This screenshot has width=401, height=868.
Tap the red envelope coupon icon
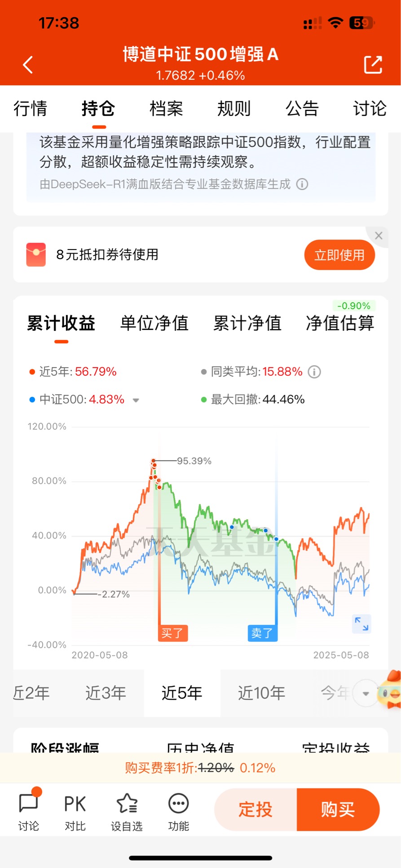coord(36,254)
